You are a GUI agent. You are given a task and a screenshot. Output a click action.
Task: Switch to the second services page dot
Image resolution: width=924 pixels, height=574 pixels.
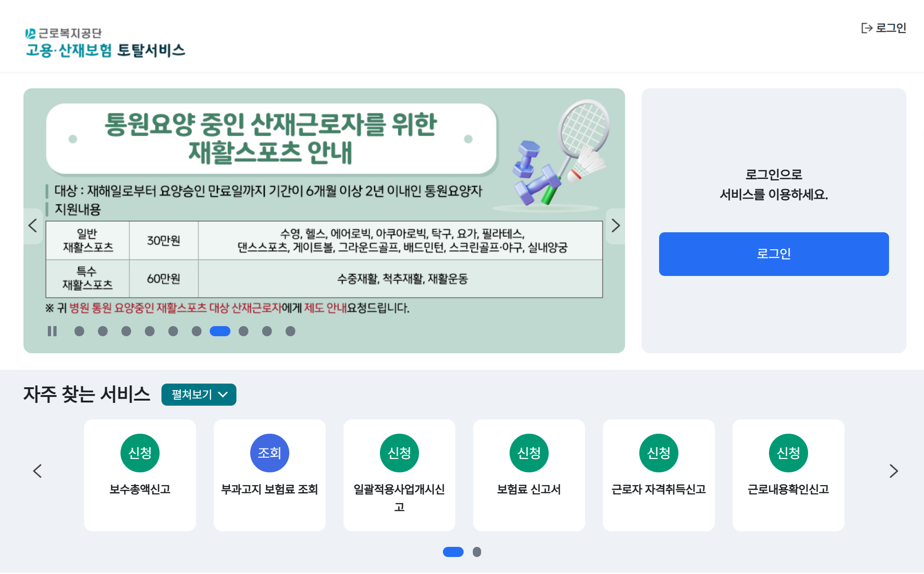coord(477,552)
